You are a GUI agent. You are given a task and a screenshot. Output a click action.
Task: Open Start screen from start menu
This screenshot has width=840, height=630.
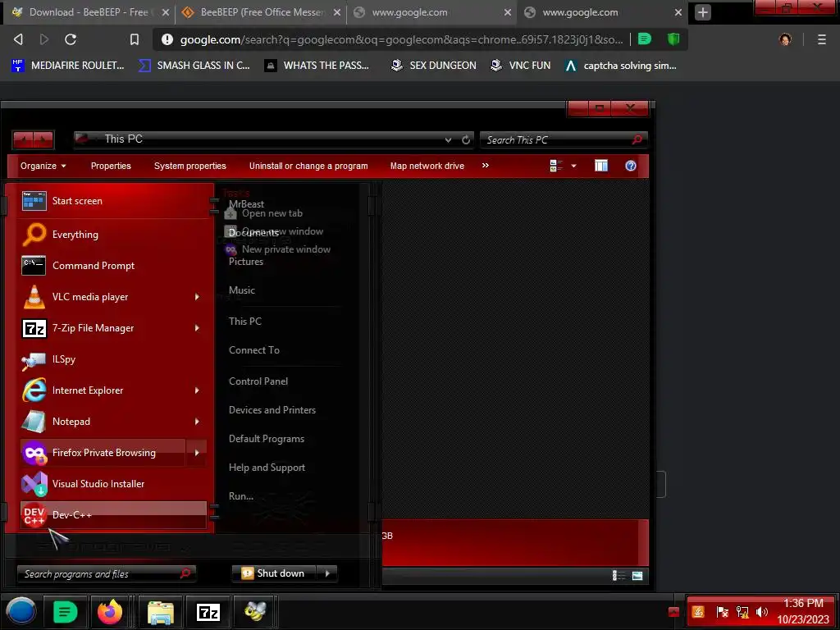point(112,201)
